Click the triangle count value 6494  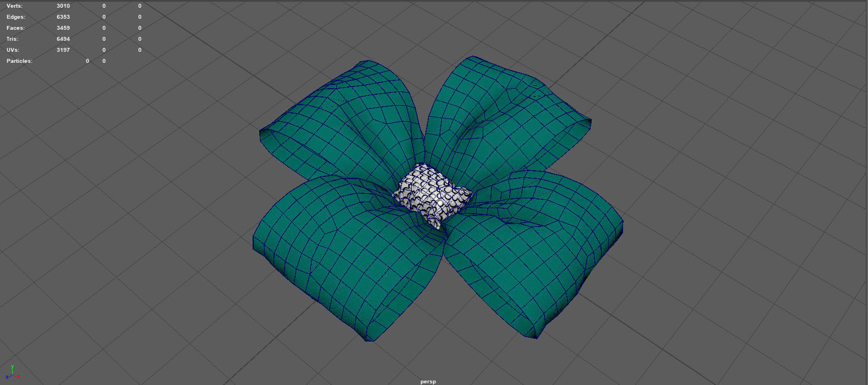63,39
